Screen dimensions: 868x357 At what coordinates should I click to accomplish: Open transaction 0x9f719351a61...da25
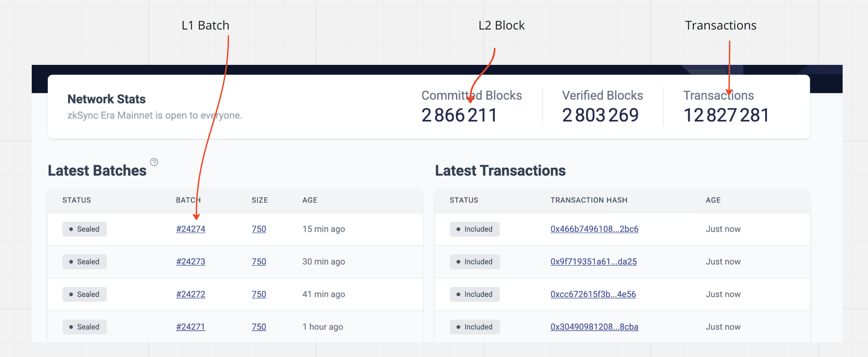pos(593,262)
